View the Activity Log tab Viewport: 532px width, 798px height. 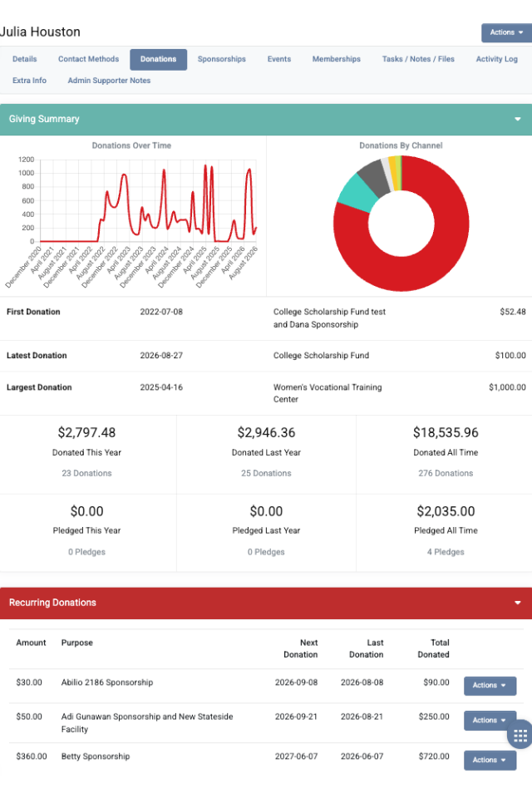coord(497,59)
